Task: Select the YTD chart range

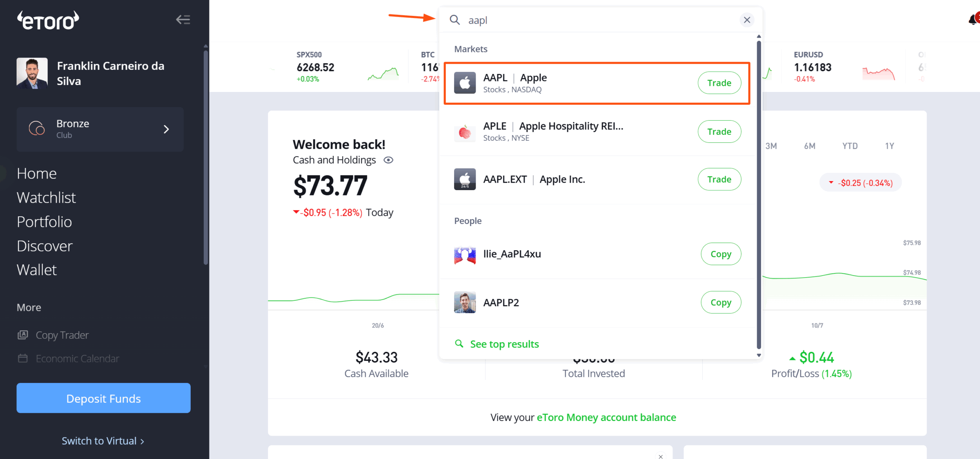Action: coord(850,146)
